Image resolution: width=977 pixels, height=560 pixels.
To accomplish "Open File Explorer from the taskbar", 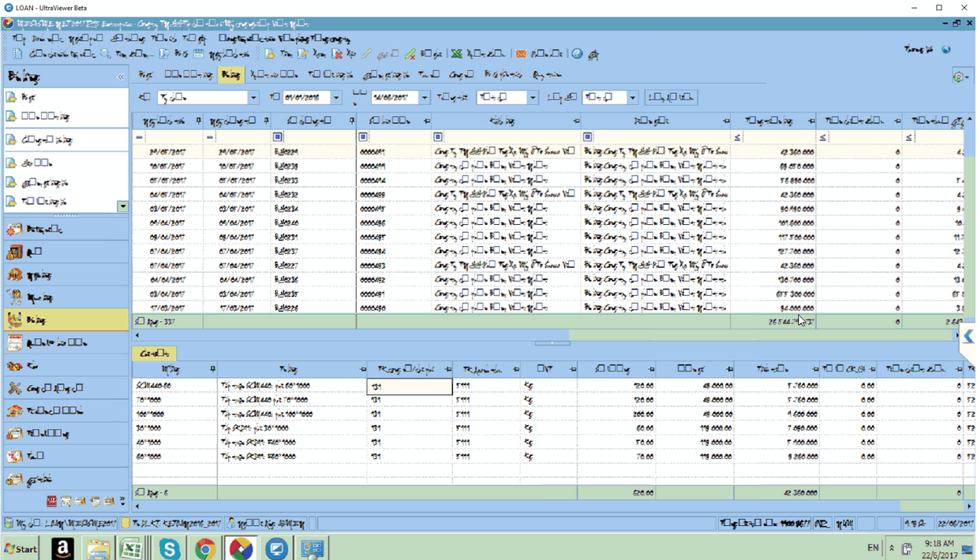I will pos(99,548).
